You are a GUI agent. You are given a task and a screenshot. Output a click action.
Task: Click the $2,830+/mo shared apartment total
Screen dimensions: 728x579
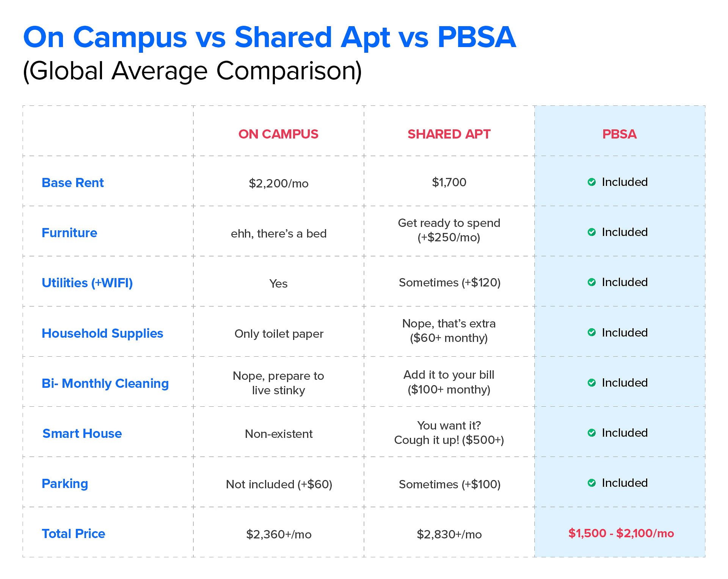point(449,534)
